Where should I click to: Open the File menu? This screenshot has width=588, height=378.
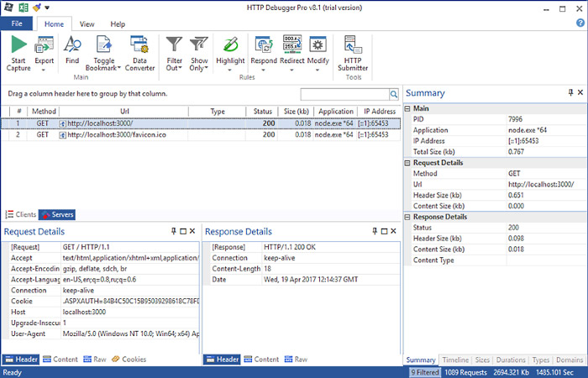[17, 24]
